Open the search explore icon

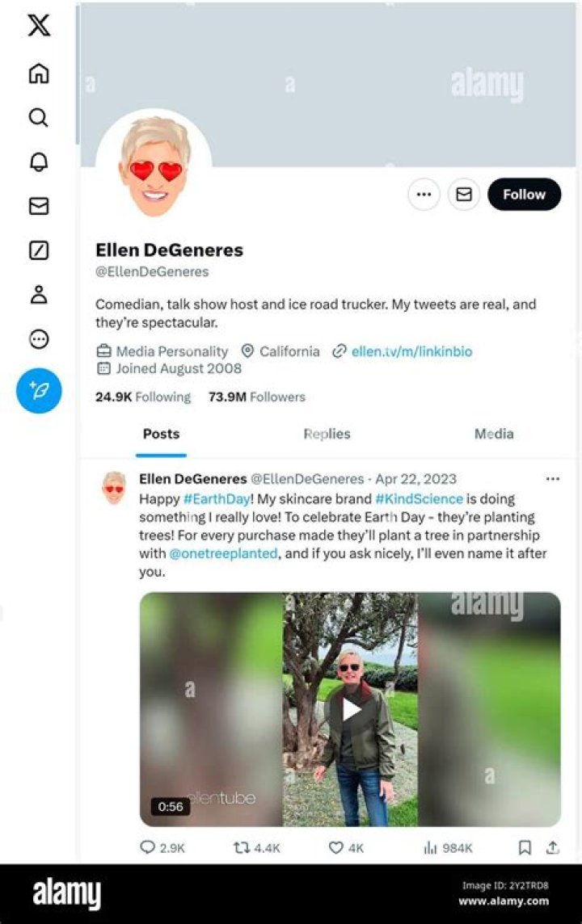(x=39, y=117)
